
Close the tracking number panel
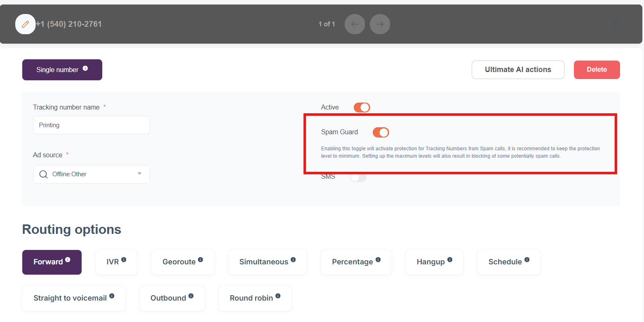pos(616,24)
